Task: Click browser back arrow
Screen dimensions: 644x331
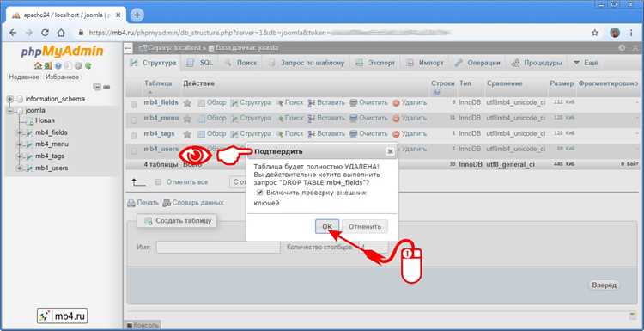Action: [x=13, y=33]
